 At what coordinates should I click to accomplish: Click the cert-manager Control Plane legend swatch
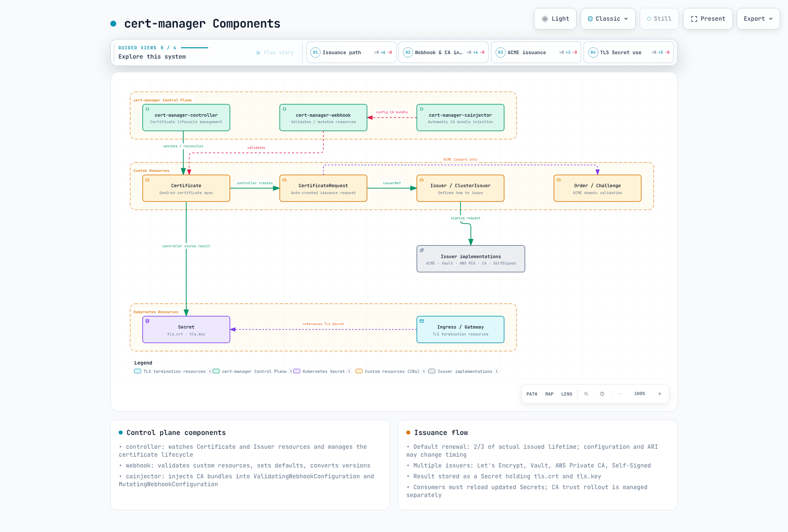point(216,371)
